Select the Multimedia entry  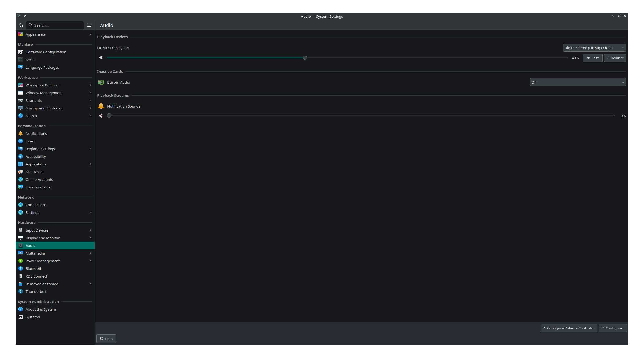coord(55,253)
